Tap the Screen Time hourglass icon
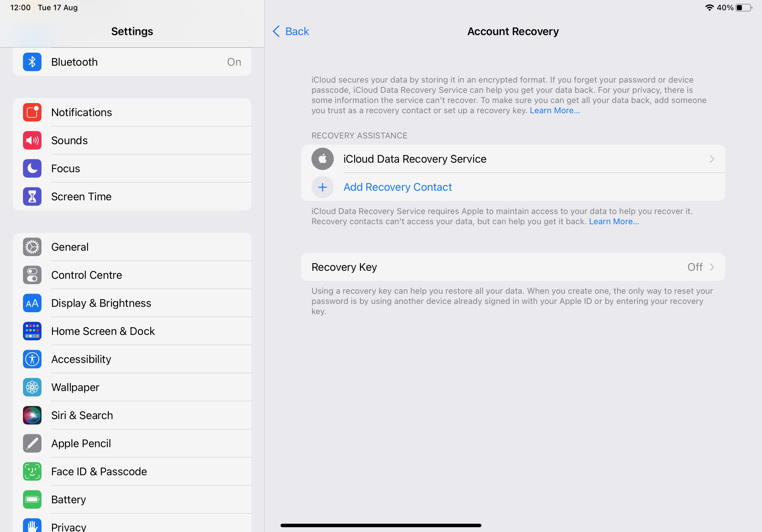Viewport: 762px width, 532px height. 32,197
